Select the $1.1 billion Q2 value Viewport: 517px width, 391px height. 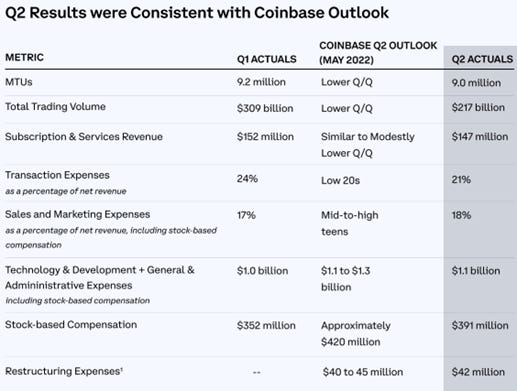click(476, 271)
